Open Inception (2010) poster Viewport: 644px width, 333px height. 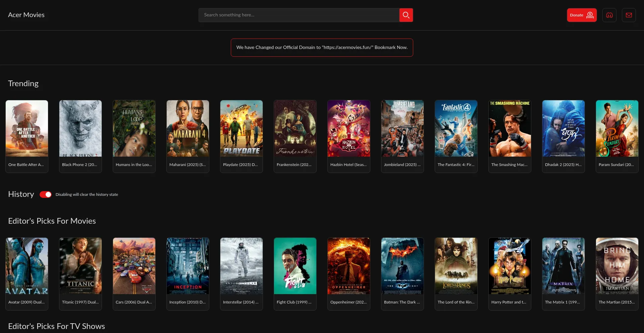pyautogui.click(x=188, y=266)
